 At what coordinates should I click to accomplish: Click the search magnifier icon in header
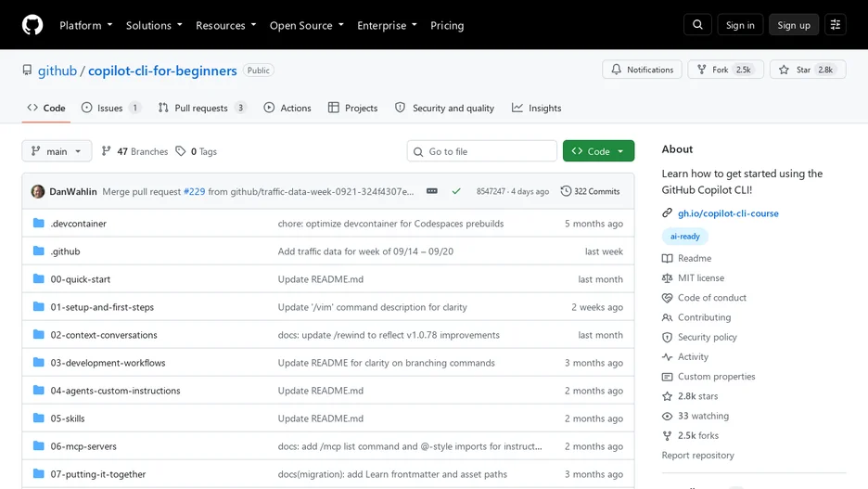(x=697, y=25)
